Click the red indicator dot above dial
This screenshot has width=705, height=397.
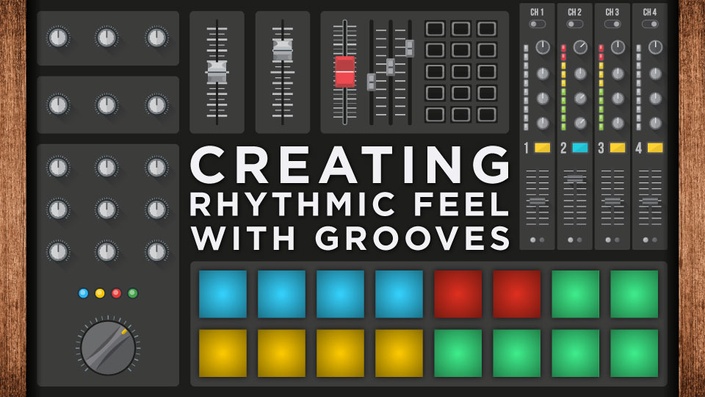[x=116, y=294]
